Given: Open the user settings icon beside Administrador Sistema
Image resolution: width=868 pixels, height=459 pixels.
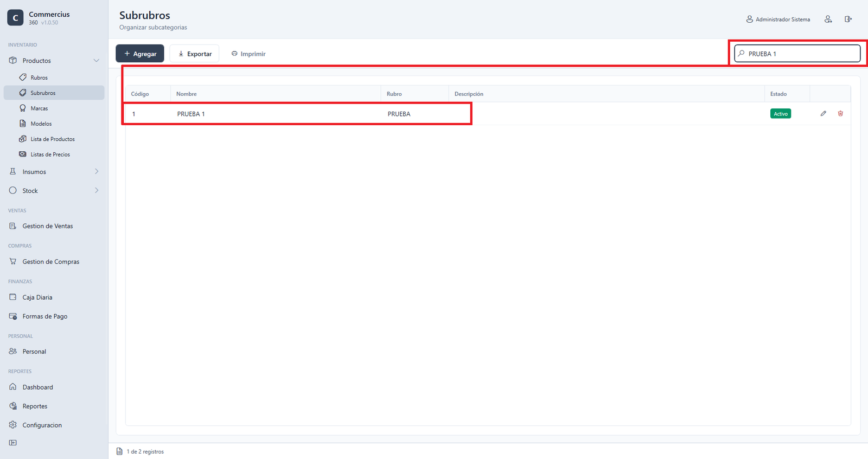Looking at the screenshot, I should coord(828,19).
